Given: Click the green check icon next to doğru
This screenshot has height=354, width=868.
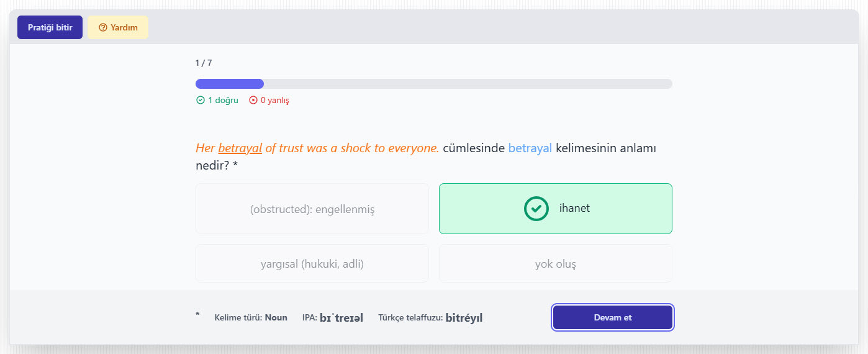Looking at the screenshot, I should (x=201, y=100).
